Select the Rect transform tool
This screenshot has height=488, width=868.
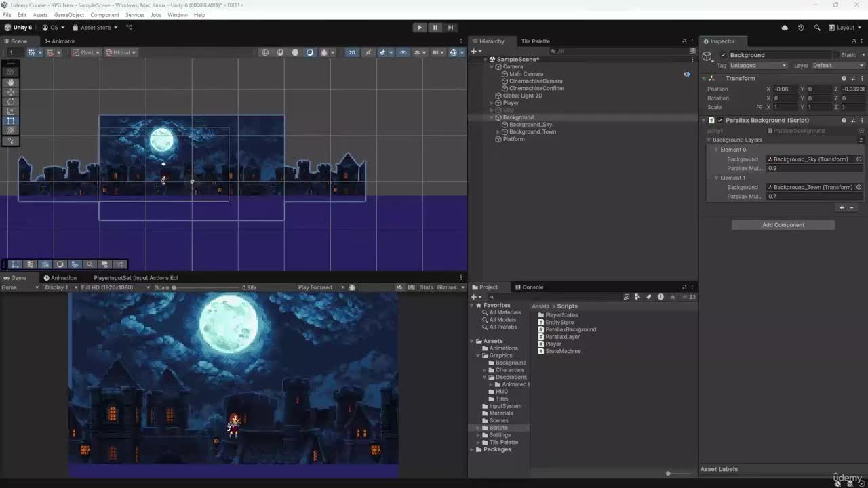pos(11,121)
